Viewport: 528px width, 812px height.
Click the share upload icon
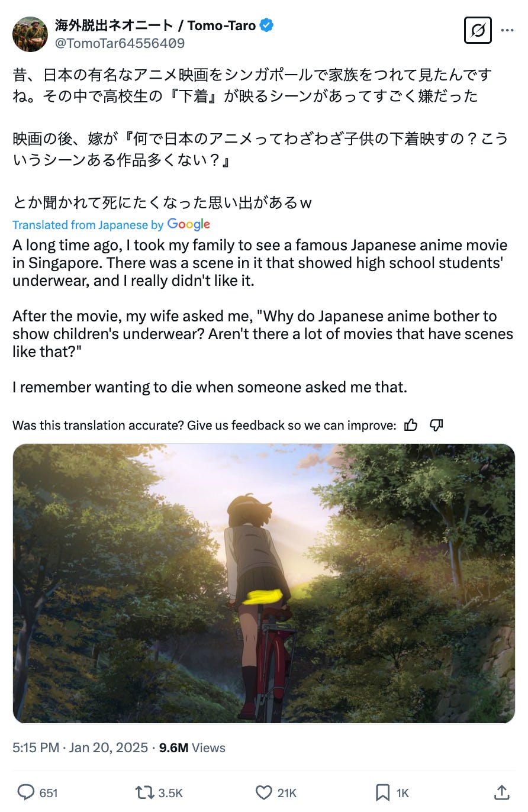click(x=501, y=792)
